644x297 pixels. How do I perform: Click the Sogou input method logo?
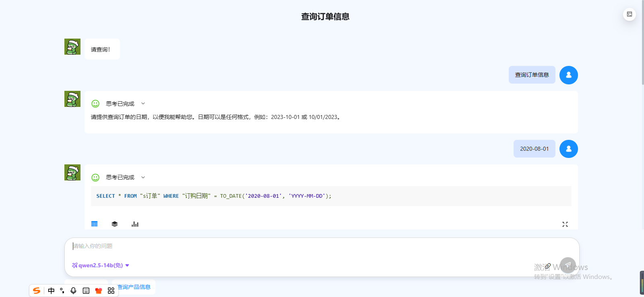(x=37, y=291)
